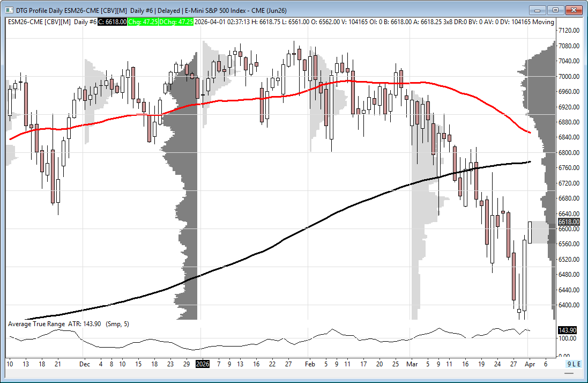Click the right end of the red moving average

coord(530,132)
